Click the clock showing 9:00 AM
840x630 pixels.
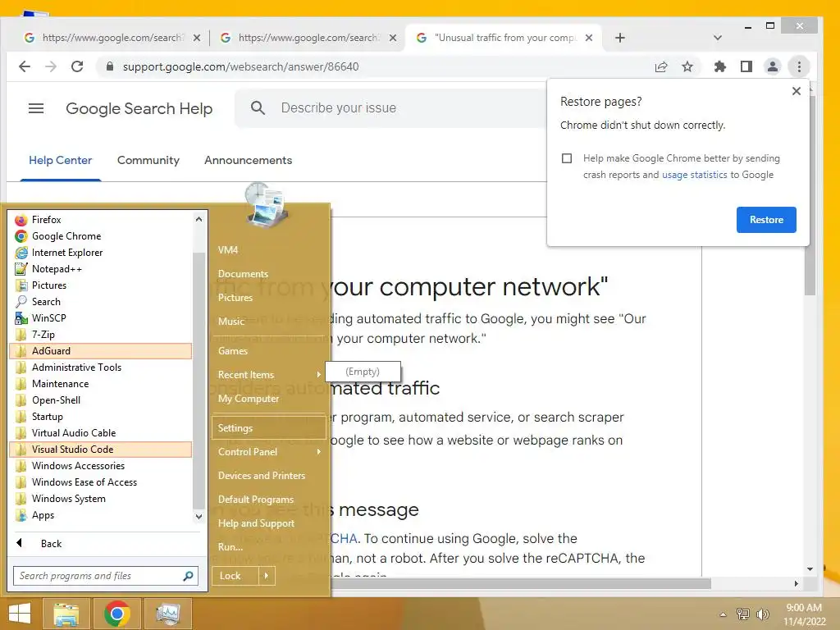click(804, 608)
